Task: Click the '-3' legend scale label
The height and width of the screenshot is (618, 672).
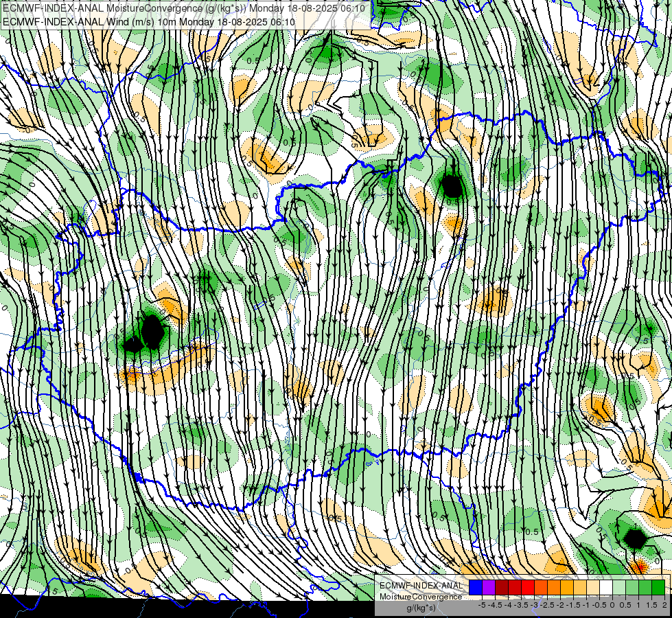Action: click(535, 605)
